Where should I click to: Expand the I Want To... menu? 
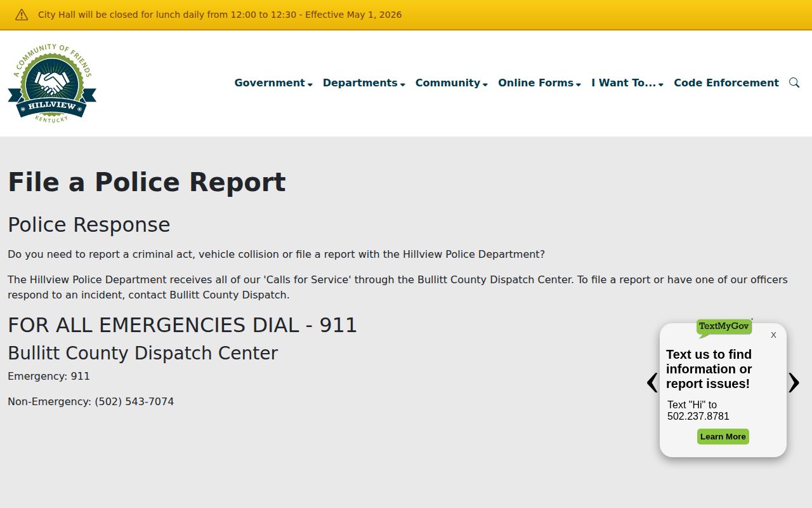627,83
